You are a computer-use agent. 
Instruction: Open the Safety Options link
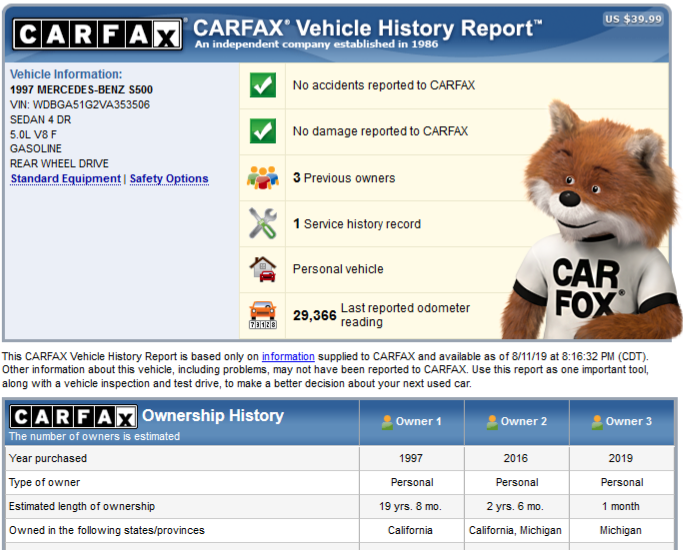[x=169, y=179]
